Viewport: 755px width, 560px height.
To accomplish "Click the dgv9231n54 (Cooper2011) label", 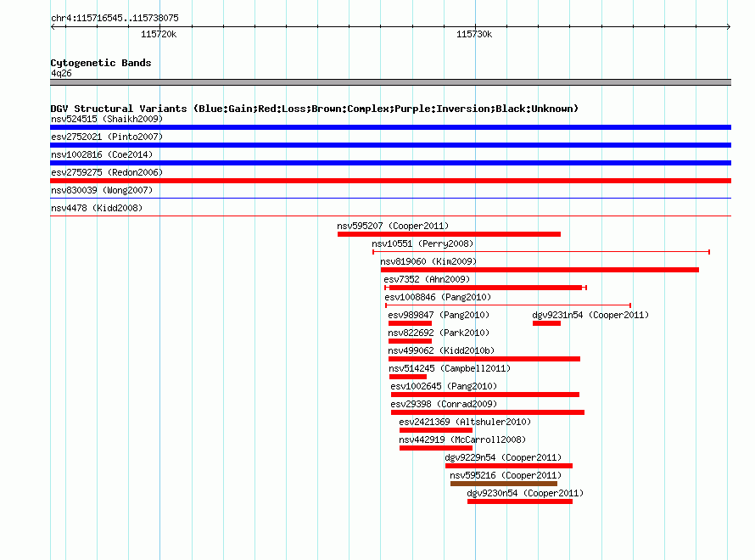I will click(x=590, y=315).
